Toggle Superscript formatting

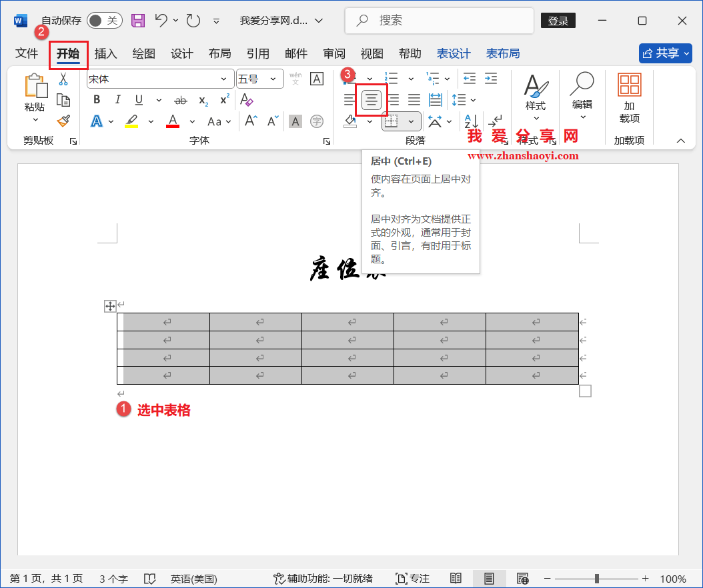click(225, 99)
